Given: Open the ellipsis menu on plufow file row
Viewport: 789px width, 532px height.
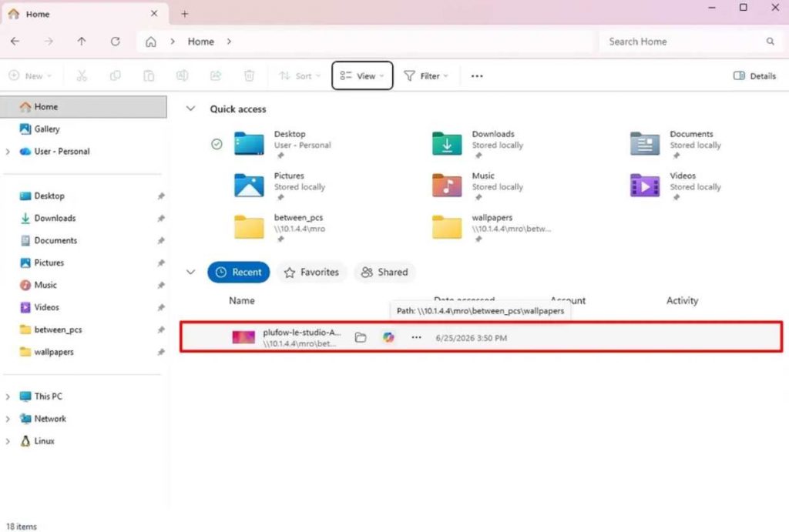Looking at the screenshot, I should point(416,337).
